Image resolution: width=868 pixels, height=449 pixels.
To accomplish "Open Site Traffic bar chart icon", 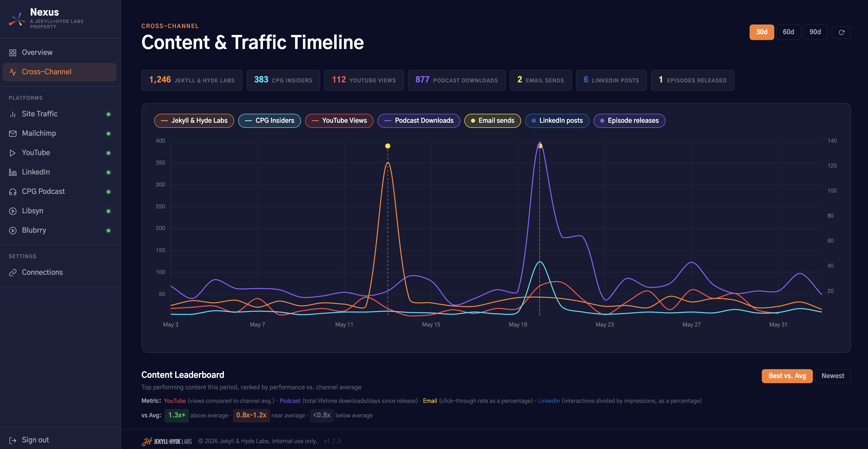I will [x=13, y=114].
